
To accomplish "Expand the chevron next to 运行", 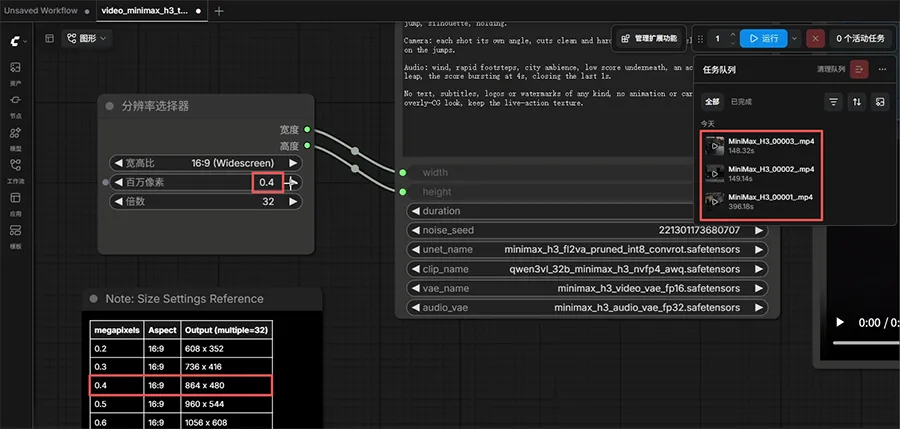I will click(x=794, y=39).
